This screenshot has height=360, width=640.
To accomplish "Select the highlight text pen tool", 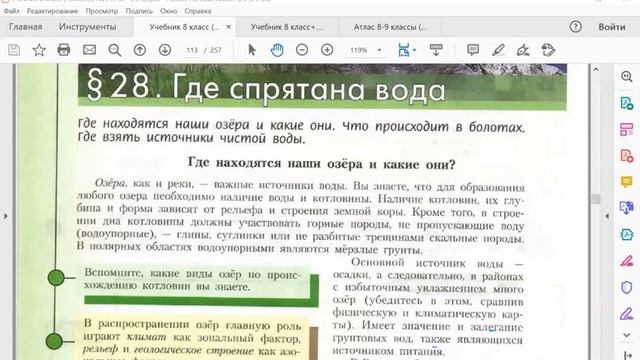I will (498, 50).
